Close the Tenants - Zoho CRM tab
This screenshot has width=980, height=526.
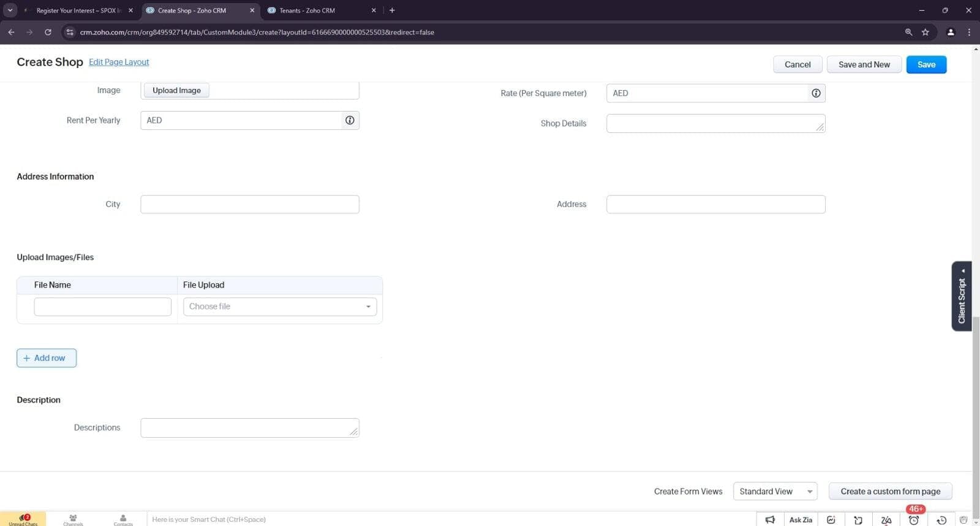click(x=374, y=10)
